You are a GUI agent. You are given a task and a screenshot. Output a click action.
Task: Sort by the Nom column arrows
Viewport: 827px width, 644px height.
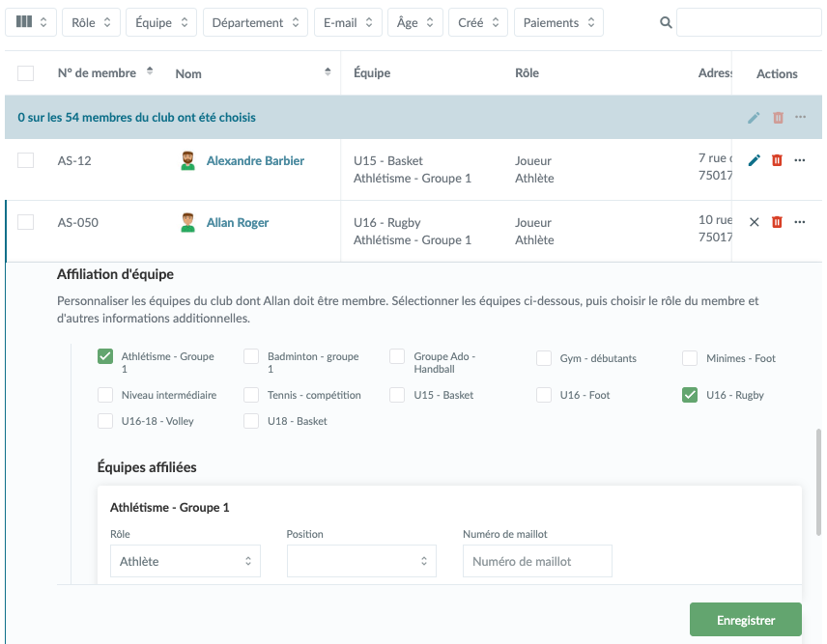[x=328, y=72]
